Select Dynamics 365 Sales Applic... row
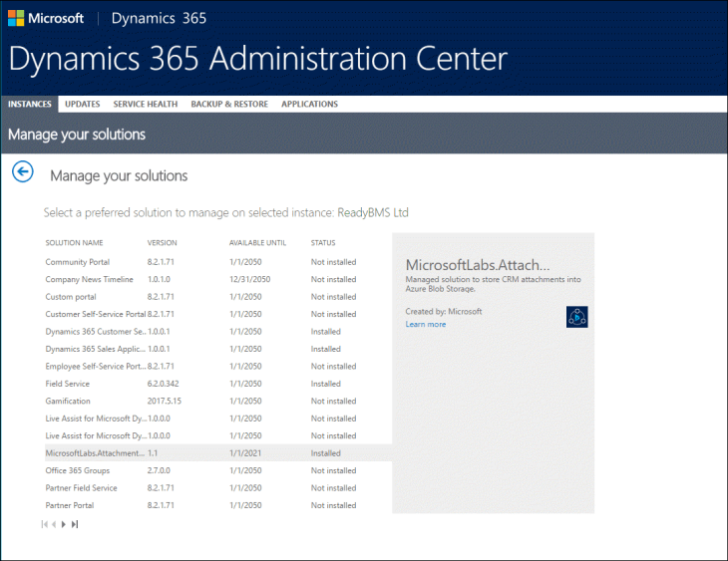This screenshot has height=561, width=728. click(x=218, y=349)
